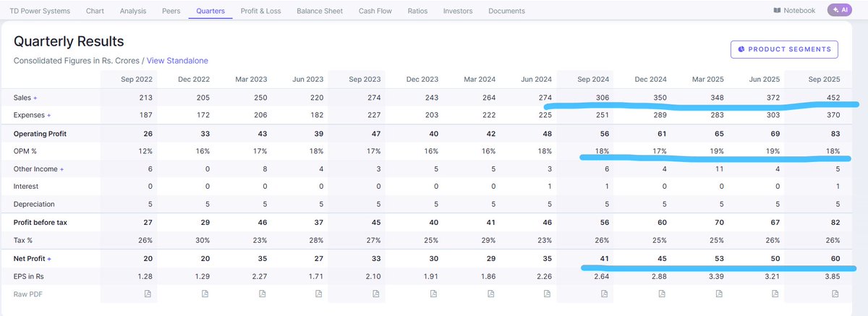The width and height of the screenshot is (868, 316).
Task: Click Dec 2022 tax percentage 30%
Action: 203,240
